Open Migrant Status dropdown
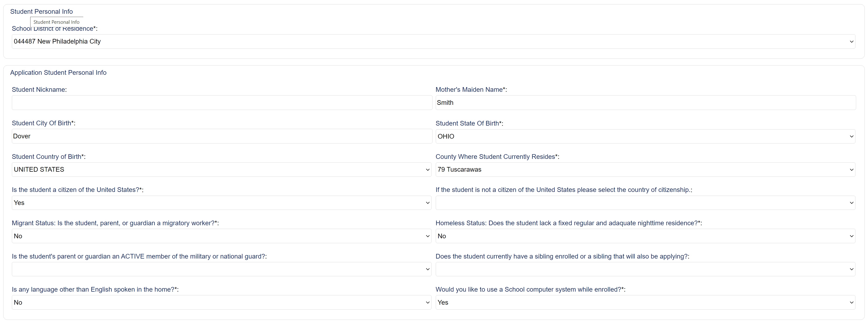The width and height of the screenshot is (868, 324). [x=221, y=236]
